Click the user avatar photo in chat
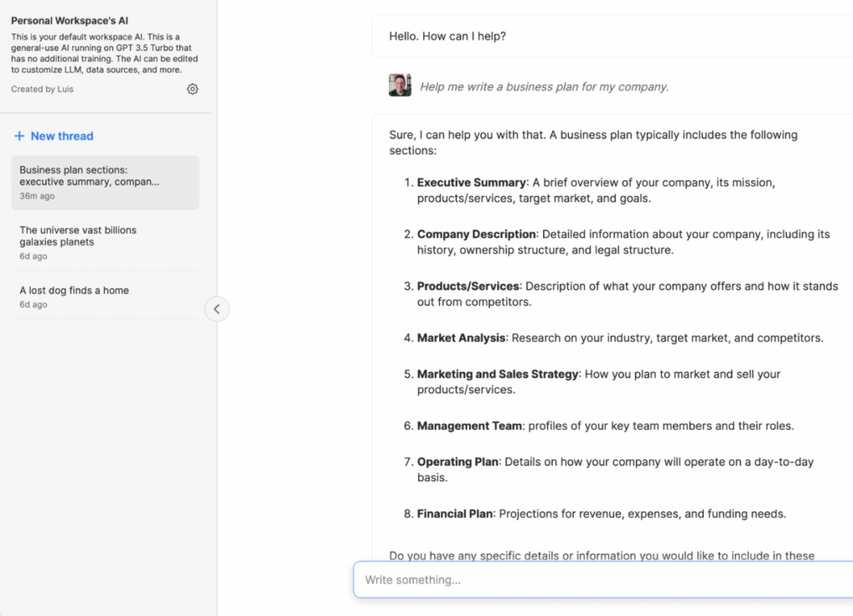The image size is (853, 616). (400, 86)
